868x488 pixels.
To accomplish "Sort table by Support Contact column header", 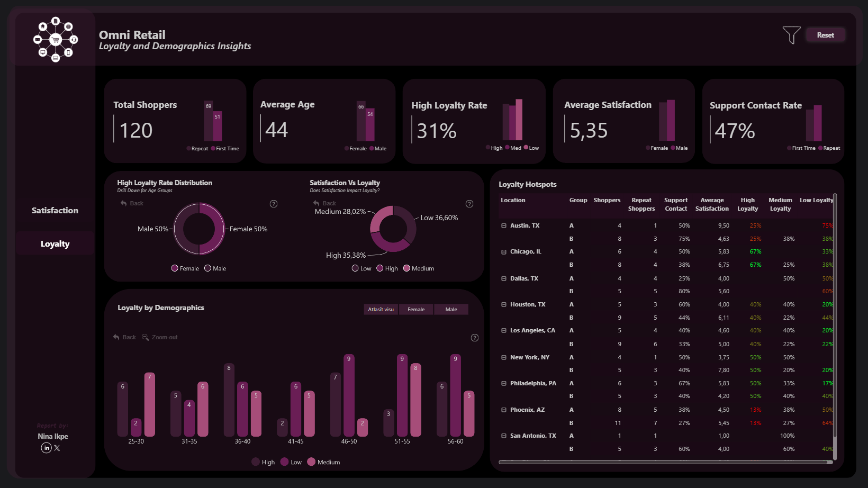I will pos(676,204).
